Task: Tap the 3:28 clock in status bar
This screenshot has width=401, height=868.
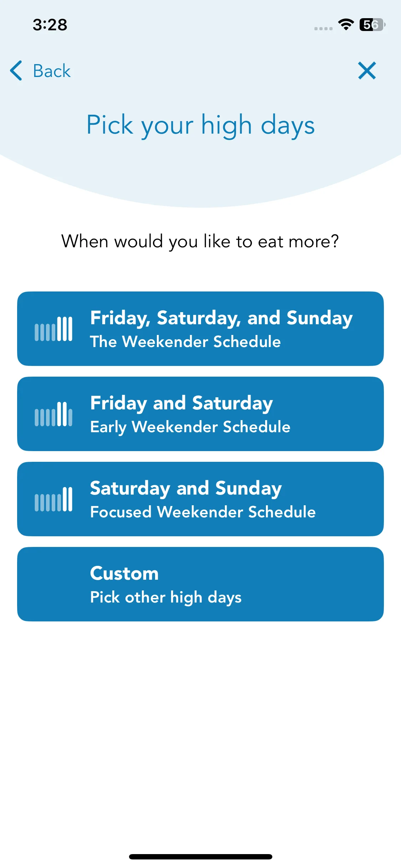Action: pos(50,25)
